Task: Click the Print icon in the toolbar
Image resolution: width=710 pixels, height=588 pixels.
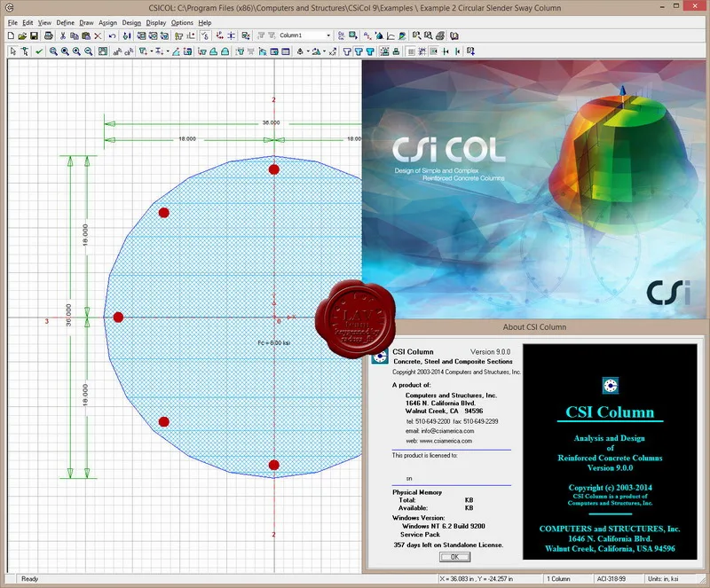Action: (49, 35)
